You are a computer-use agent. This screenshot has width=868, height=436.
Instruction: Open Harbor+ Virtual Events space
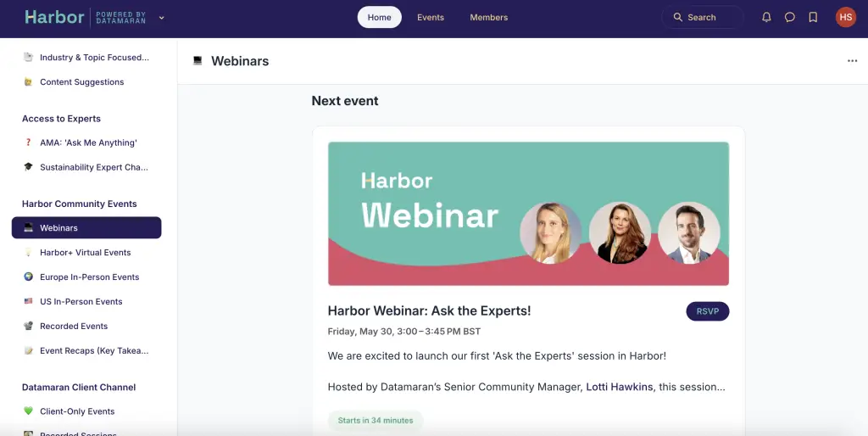pos(86,252)
